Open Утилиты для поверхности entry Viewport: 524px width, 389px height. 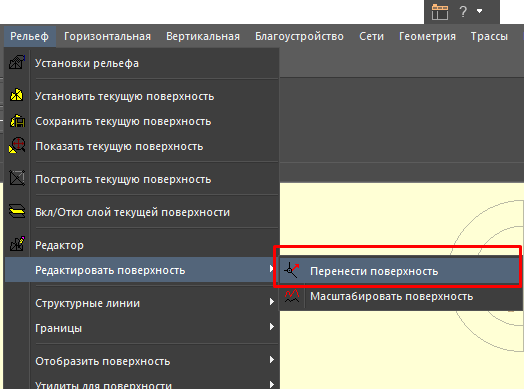point(142,382)
